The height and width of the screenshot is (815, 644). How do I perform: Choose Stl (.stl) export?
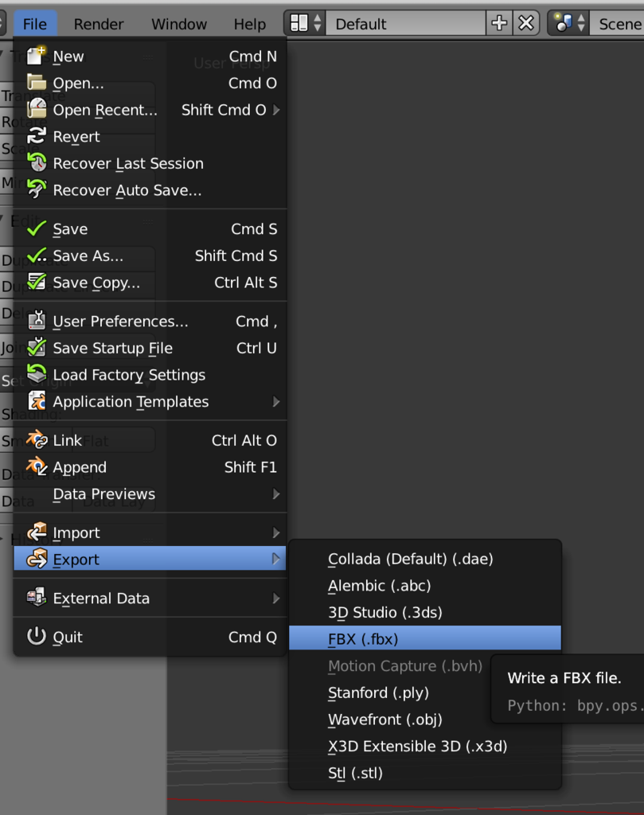pyautogui.click(x=425, y=773)
